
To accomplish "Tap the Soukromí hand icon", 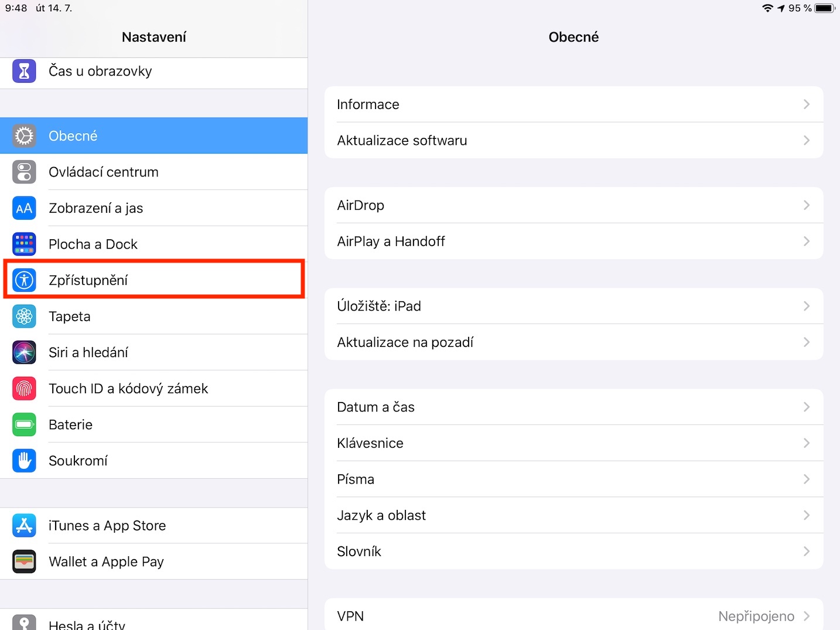I will tap(24, 461).
